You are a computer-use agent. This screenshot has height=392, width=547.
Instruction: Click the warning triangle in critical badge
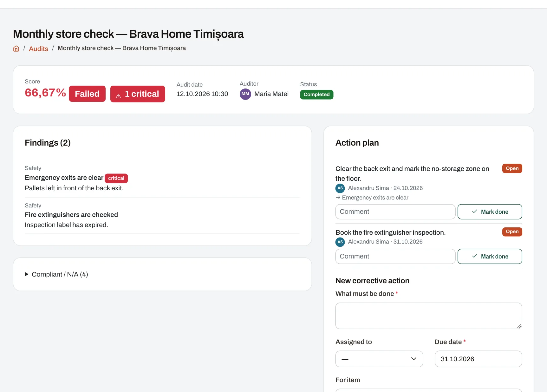(118, 96)
